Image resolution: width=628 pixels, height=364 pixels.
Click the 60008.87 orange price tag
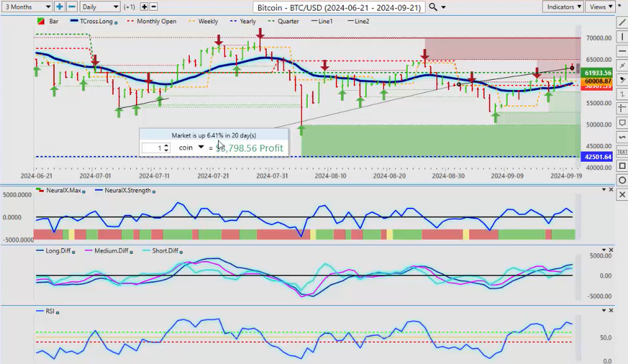(598, 81)
